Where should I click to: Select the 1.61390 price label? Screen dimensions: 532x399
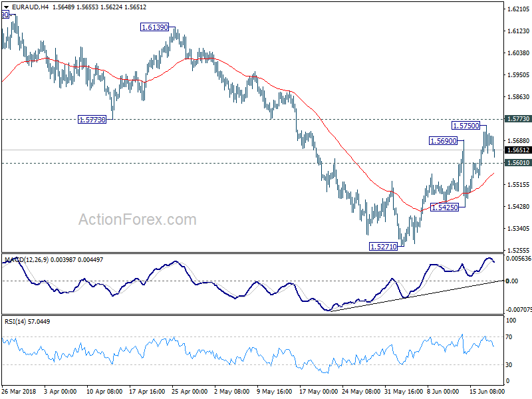155,27
